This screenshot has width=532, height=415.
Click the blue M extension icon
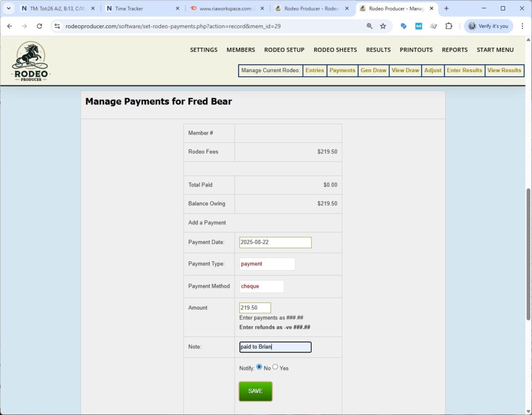point(419,25)
